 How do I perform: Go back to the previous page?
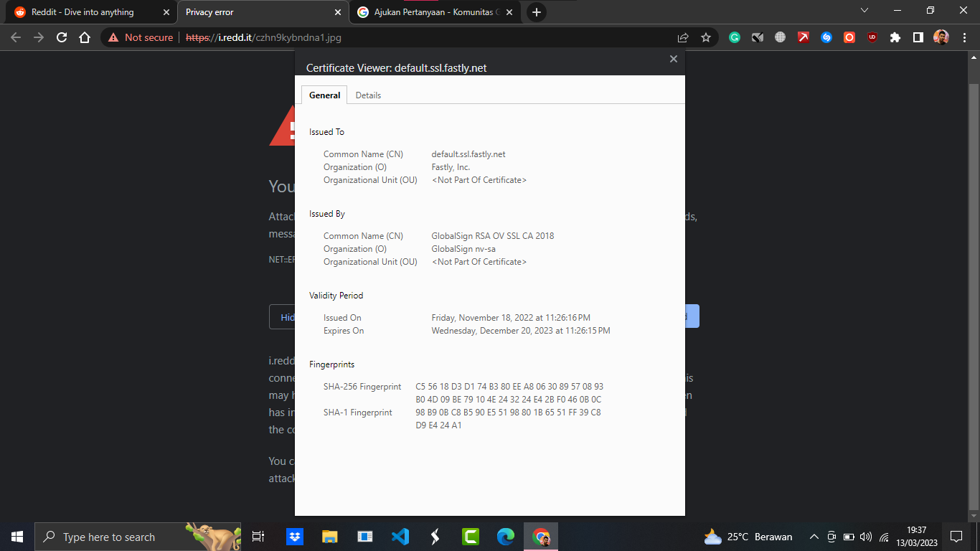point(16,37)
